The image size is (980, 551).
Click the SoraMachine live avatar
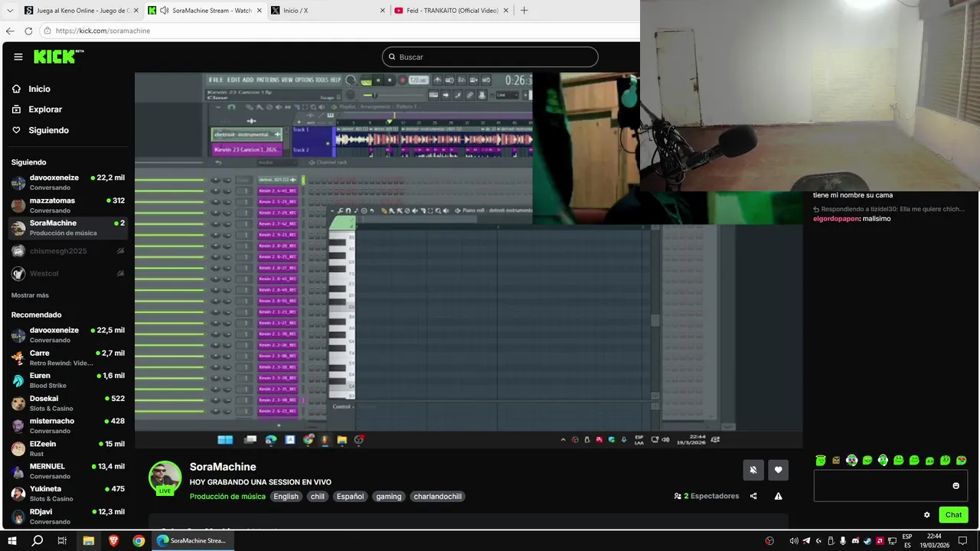coord(165,478)
